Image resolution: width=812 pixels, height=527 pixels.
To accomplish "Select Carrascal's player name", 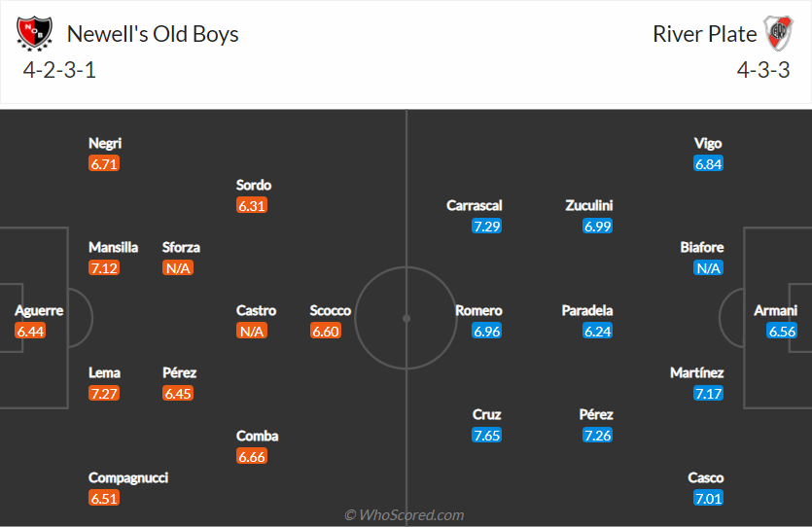I will tap(475, 206).
